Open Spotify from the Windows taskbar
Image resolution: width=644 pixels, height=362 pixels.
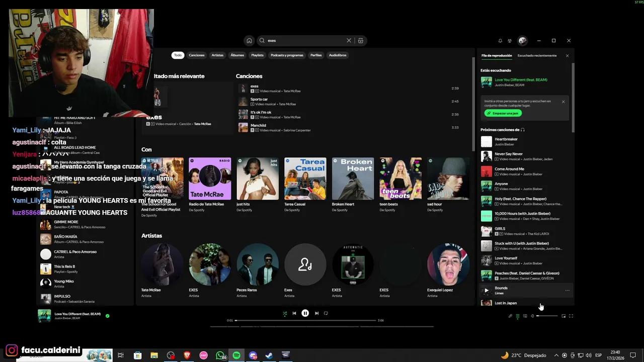point(236,355)
